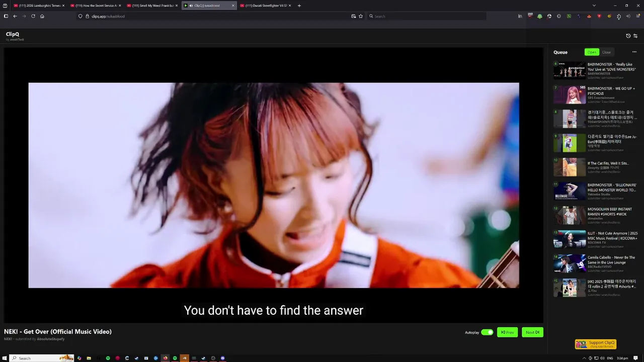Open ENG language input indicator

pos(610,358)
